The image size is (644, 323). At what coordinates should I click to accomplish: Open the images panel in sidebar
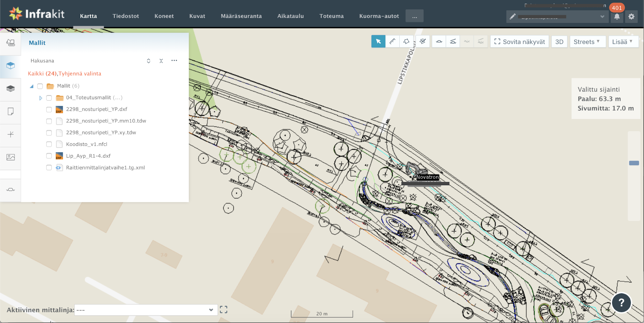tap(11, 157)
